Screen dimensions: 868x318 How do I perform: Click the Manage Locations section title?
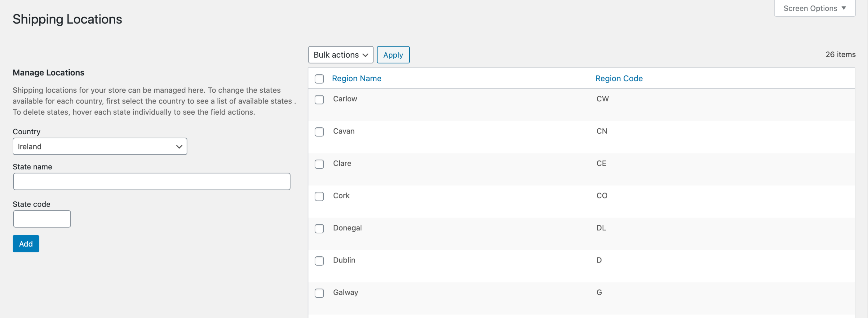(x=48, y=72)
